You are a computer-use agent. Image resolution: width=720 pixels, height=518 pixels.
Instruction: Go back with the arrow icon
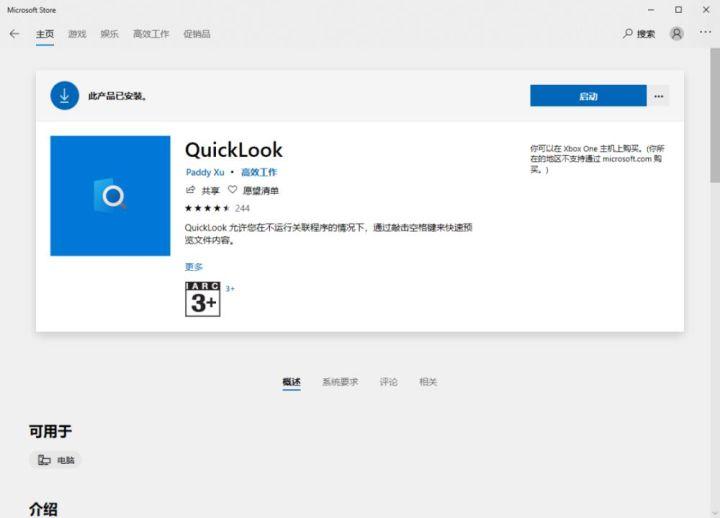click(14, 34)
